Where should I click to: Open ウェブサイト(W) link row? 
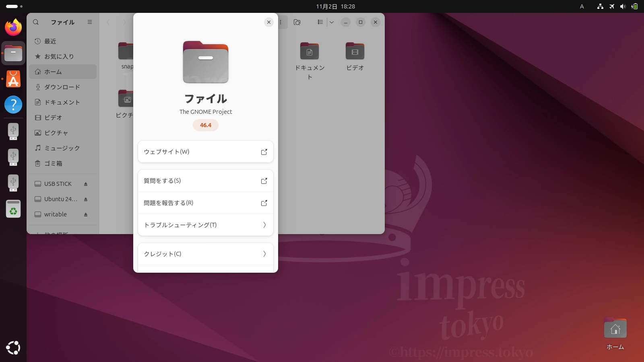coord(206,152)
